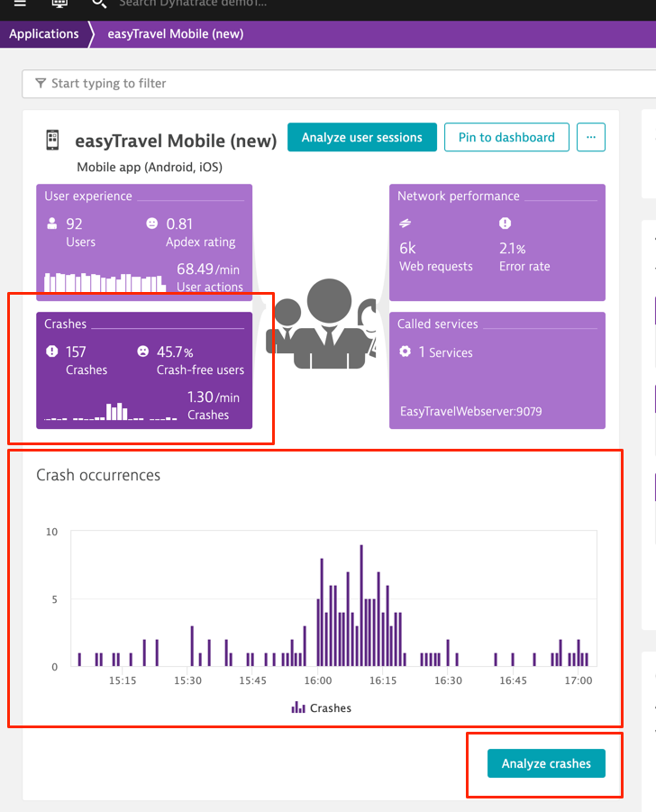Click the Crash occurrences heading
Screen dimensions: 656x812
98,475
